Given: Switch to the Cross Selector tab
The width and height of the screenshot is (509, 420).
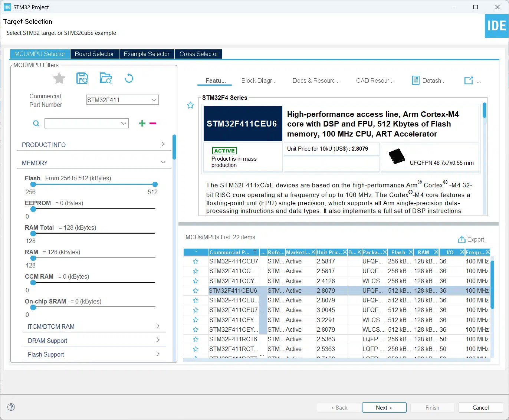Looking at the screenshot, I should pos(199,54).
